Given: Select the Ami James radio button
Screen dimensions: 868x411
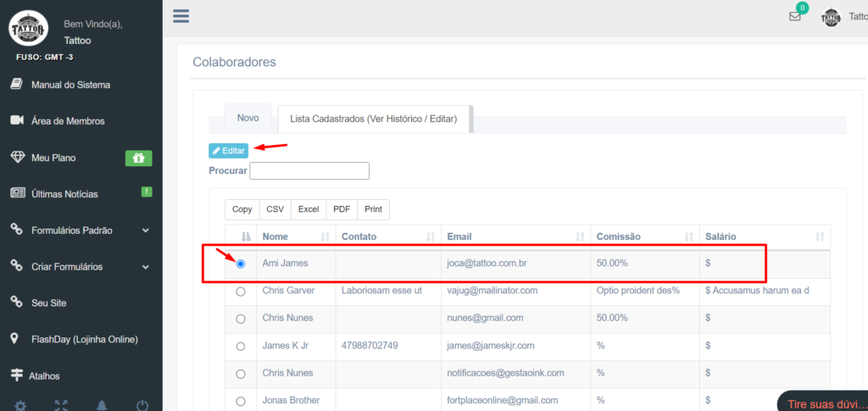Looking at the screenshot, I should [240, 264].
